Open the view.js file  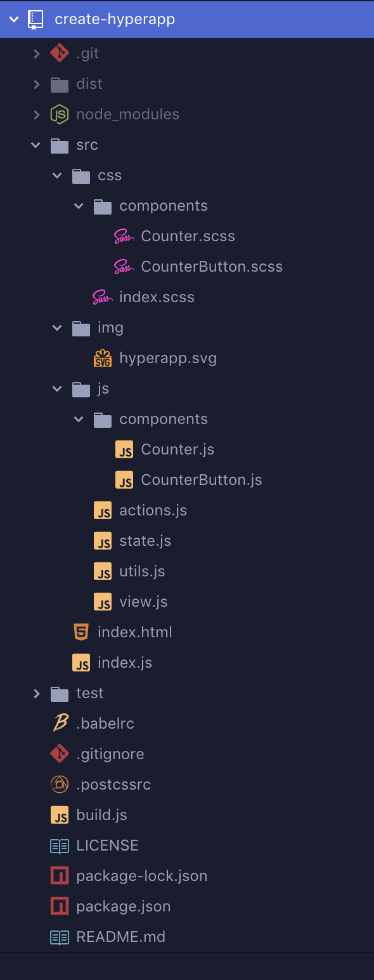coord(143,602)
